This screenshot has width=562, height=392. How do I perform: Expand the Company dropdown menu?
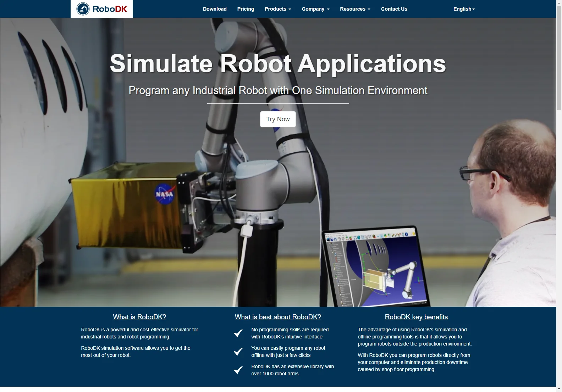coord(315,9)
